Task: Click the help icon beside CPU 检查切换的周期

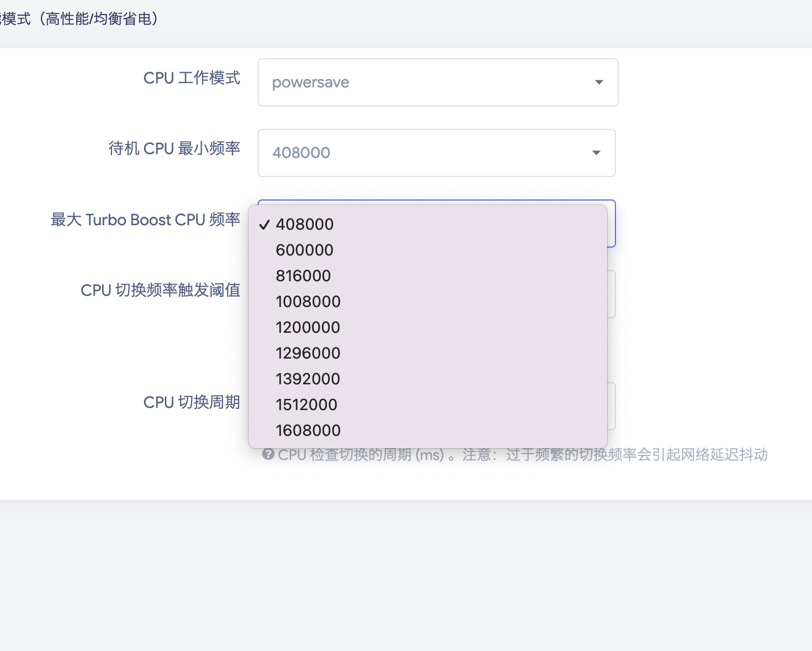Action: point(268,454)
